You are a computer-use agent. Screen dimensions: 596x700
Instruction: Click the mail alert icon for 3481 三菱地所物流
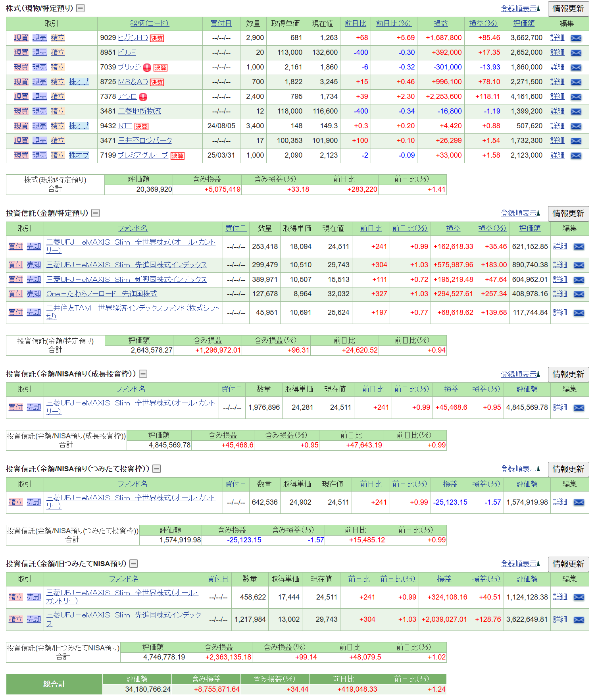pyautogui.click(x=576, y=112)
